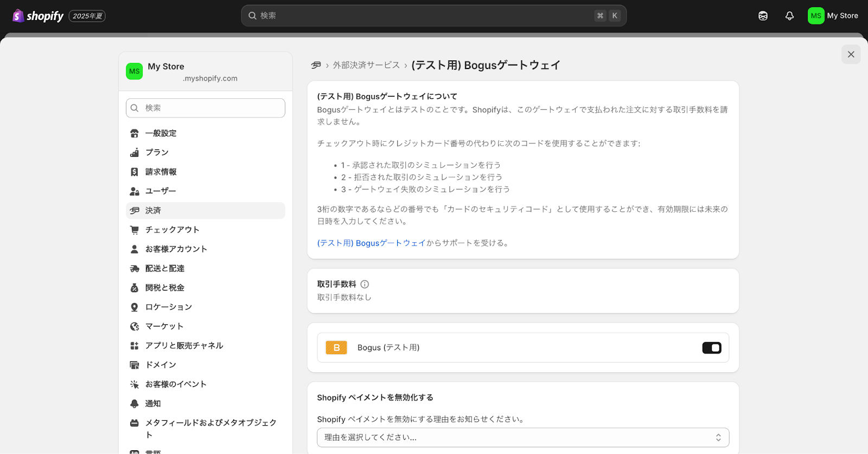This screenshot has width=868, height=454.
Task: Click the 外部決済サービス breadcrumb link
Action: (366, 65)
